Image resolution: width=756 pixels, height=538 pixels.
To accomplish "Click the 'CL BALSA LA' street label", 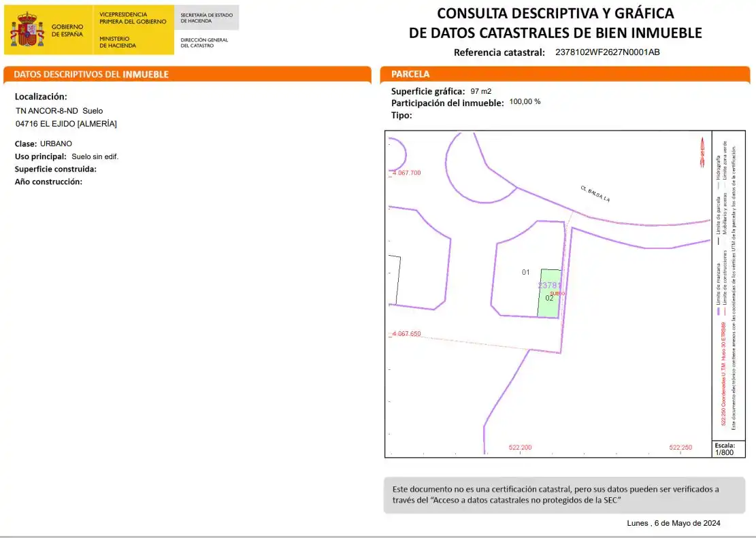I will pos(595,194).
